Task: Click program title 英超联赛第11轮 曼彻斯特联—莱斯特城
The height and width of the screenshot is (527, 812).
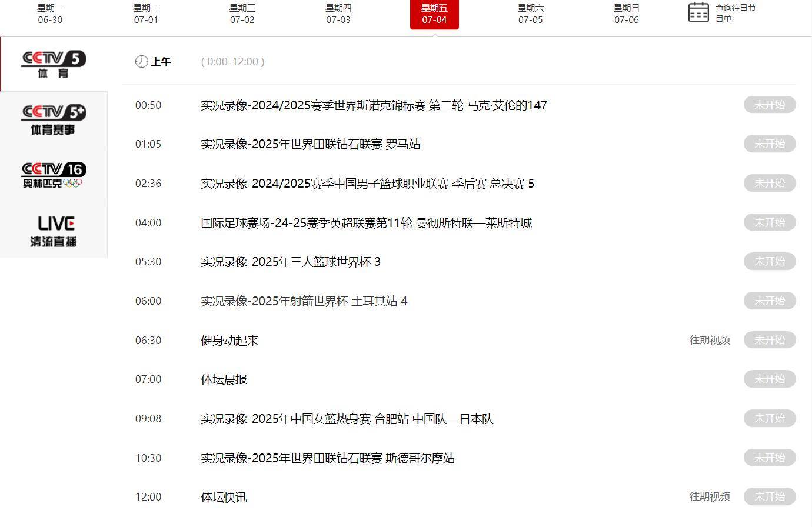Action: [366, 223]
